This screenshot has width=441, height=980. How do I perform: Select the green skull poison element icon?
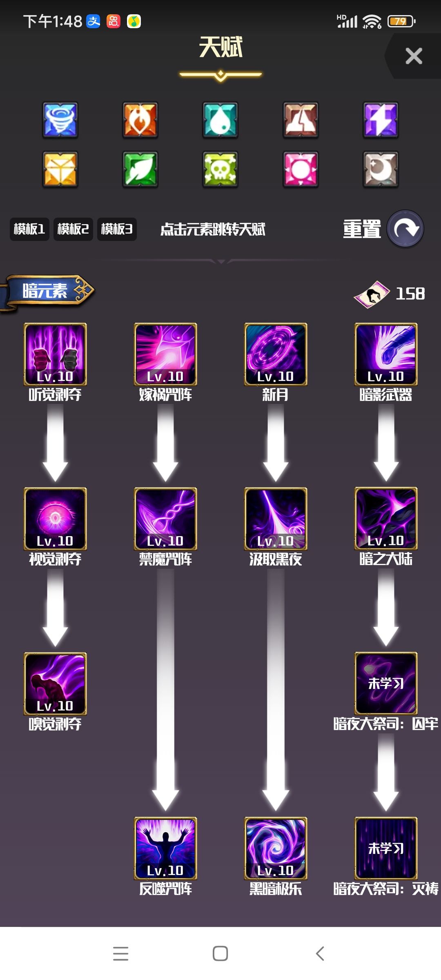220,169
